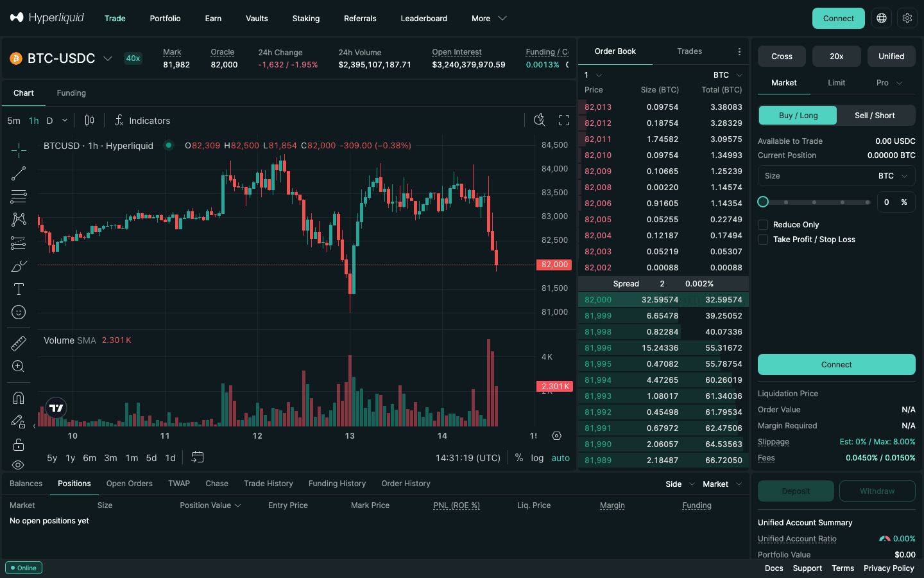Open the emoji icons tool
The height and width of the screenshot is (578, 924).
click(19, 312)
